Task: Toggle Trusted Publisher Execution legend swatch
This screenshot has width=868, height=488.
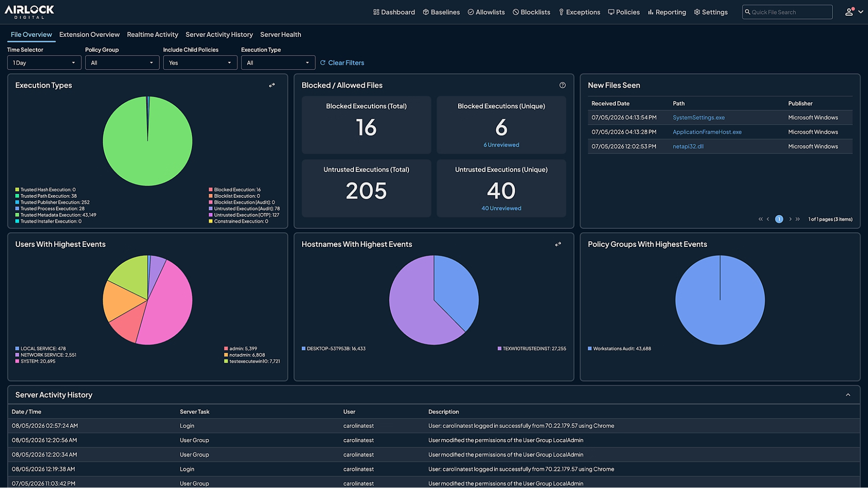Action: pos(17,203)
